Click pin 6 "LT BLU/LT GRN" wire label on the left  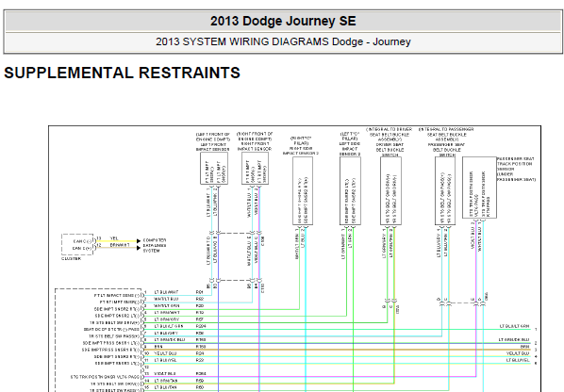coord(169,326)
